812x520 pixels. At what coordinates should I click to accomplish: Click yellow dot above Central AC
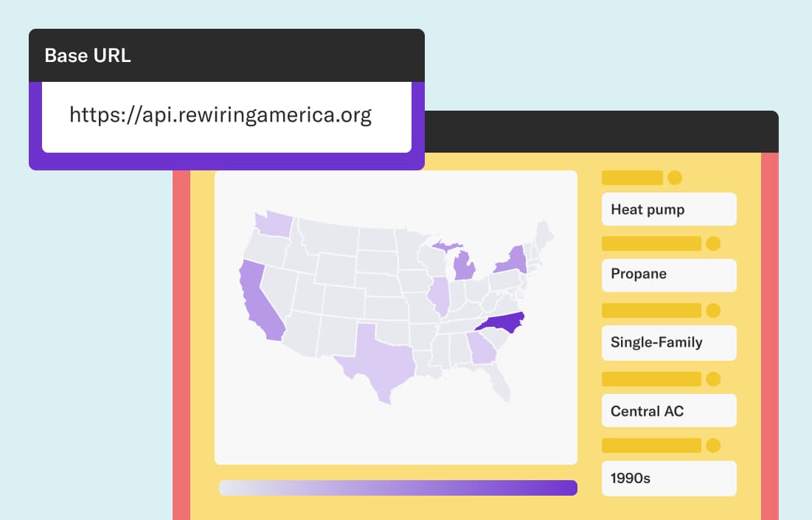click(x=713, y=379)
